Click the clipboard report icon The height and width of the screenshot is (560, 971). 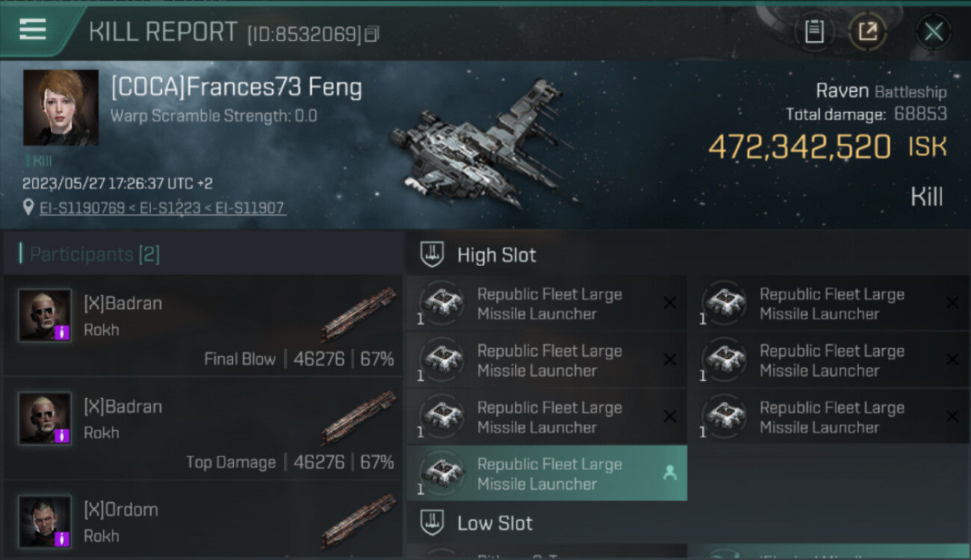tap(814, 31)
